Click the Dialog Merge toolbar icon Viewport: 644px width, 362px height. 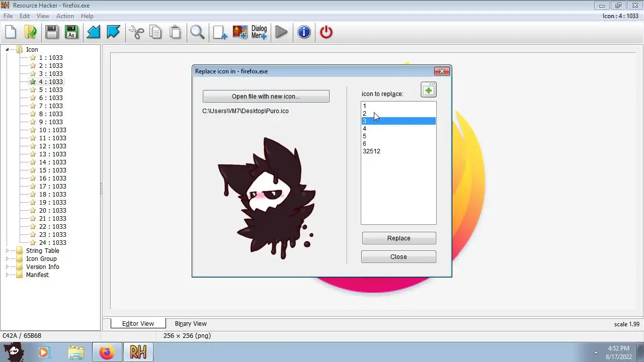259,32
